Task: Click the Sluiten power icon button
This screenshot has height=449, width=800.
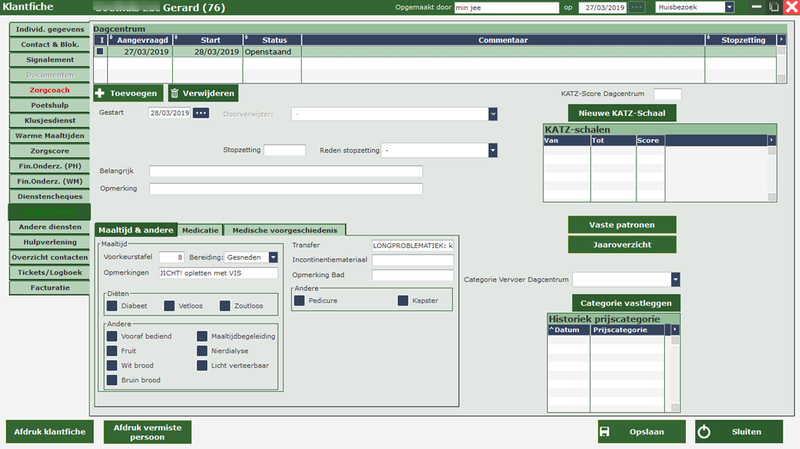Action: click(x=703, y=432)
